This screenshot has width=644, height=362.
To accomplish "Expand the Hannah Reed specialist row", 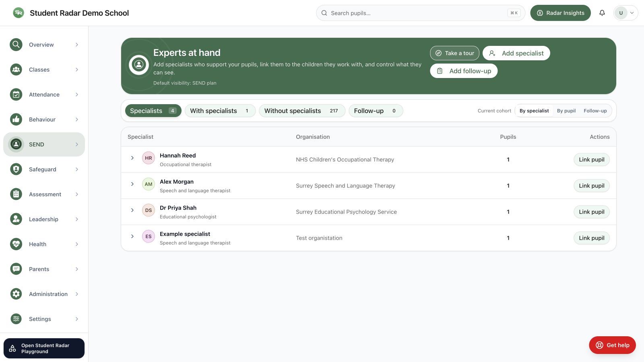I will [x=132, y=158].
